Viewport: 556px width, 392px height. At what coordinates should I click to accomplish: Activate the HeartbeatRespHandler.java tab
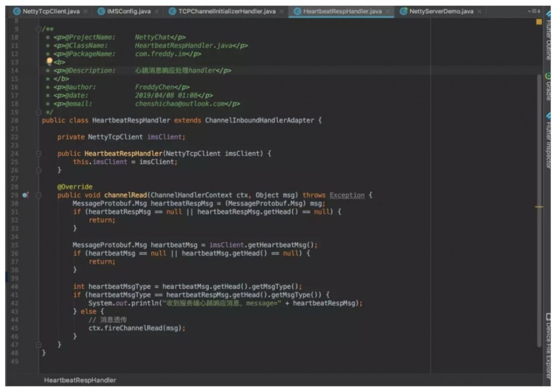pyautogui.click(x=342, y=11)
